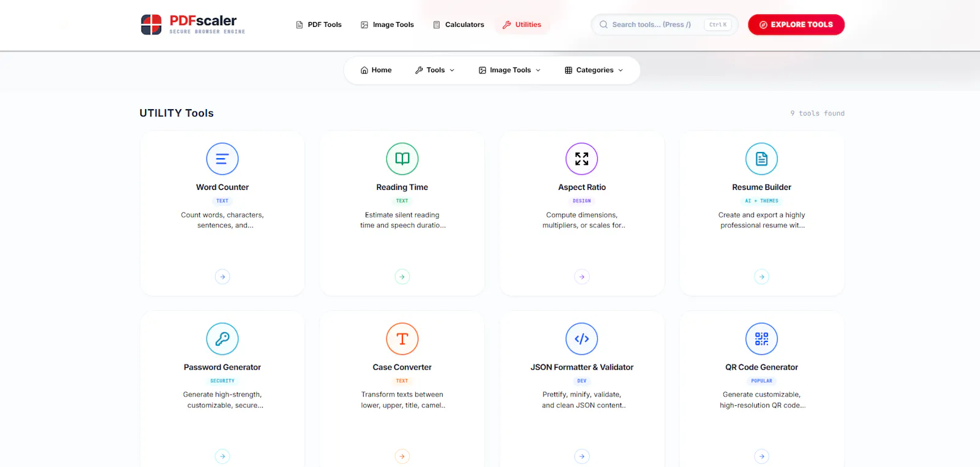Image resolution: width=980 pixels, height=467 pixels.
Task: Click the POPULAR tag under QR Code Generator
Action: [x=762, y=381]
